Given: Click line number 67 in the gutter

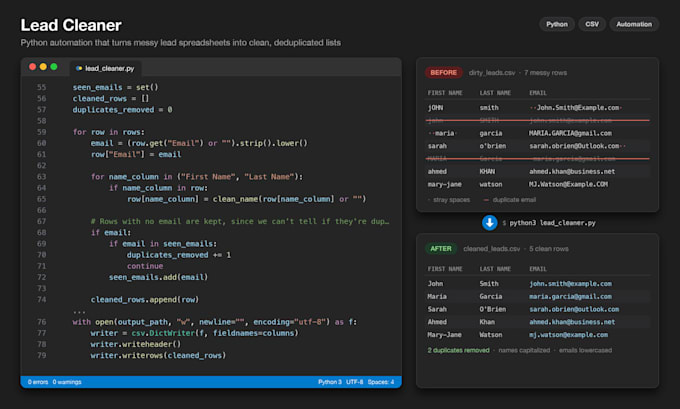Looking at the screenshot, I should click(x=41, y=221).
